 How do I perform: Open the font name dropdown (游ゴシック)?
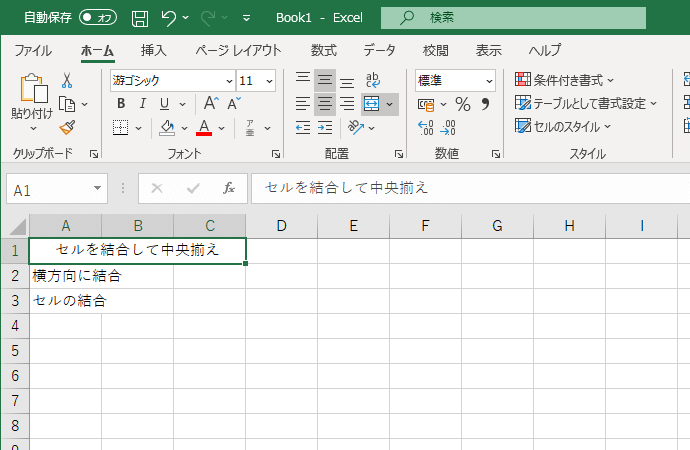pos(228,81)
